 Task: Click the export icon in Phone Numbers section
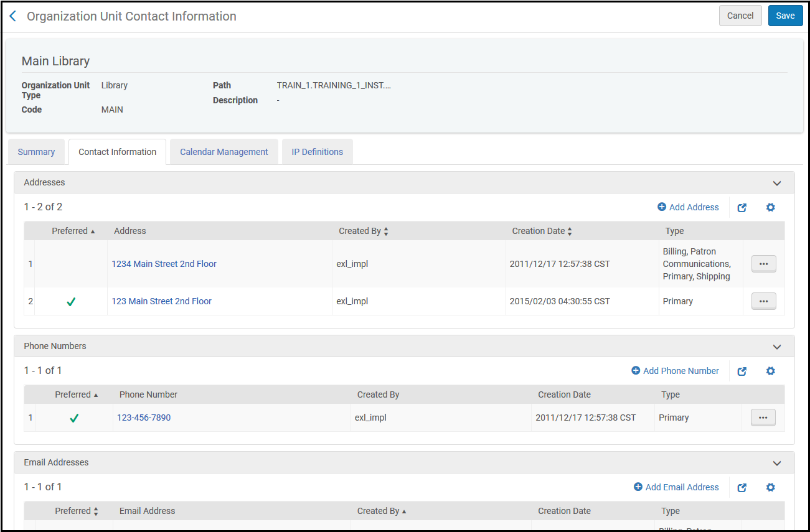pyautogui.click(x=742, y=371)
